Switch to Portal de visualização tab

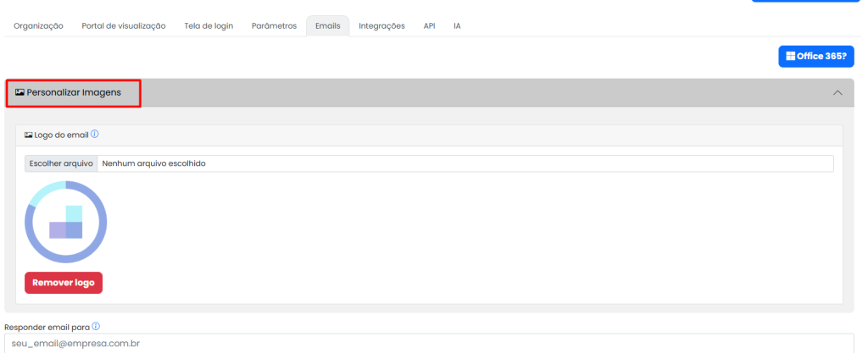click(123, 26)
